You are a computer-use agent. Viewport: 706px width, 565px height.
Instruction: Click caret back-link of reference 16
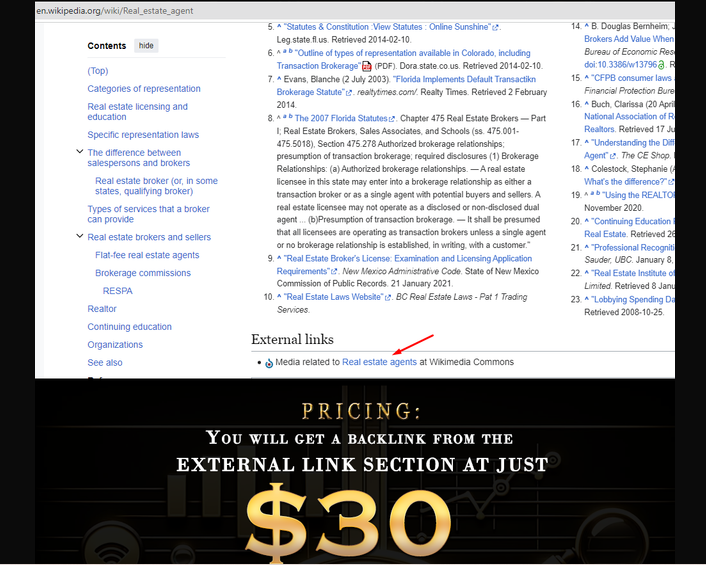(587, 104)
